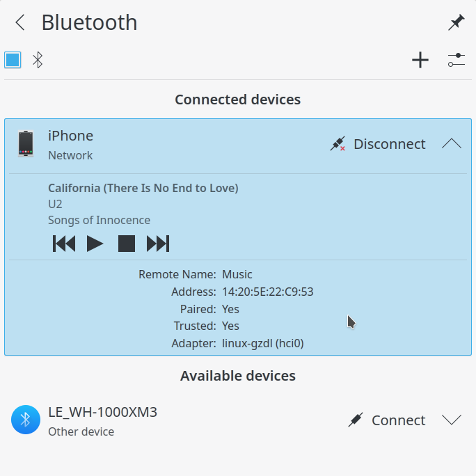Click the LE_WH-1000XM3 Bluetooth icon
Image resolution: width=476 pixels, height=476 pixels.
click(26, 420)
